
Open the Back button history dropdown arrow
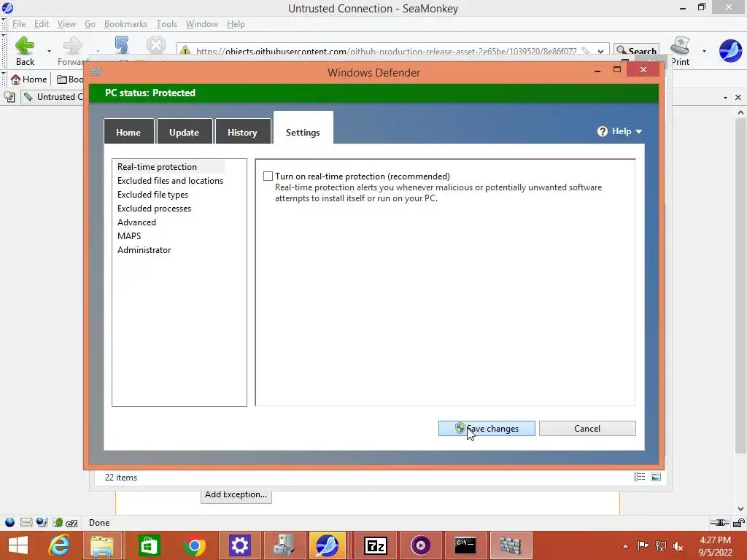49,50
